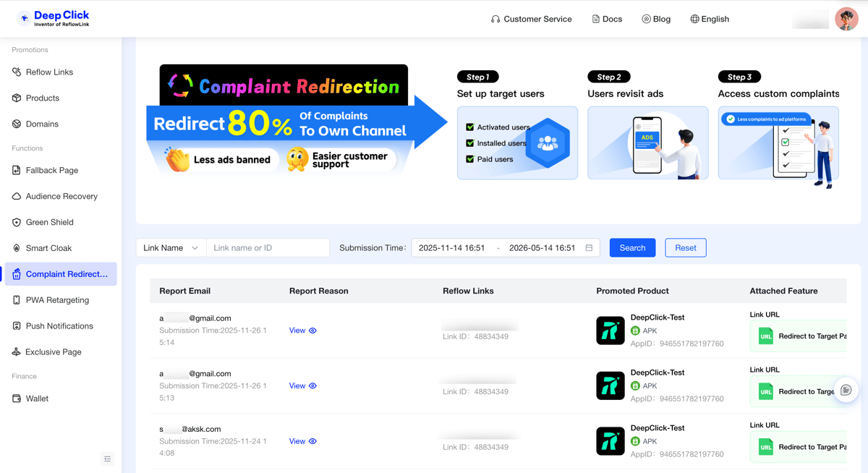Click the PWA Retargeting phone icon
This screenshot has width=868, height=473.
pos(17,300)
